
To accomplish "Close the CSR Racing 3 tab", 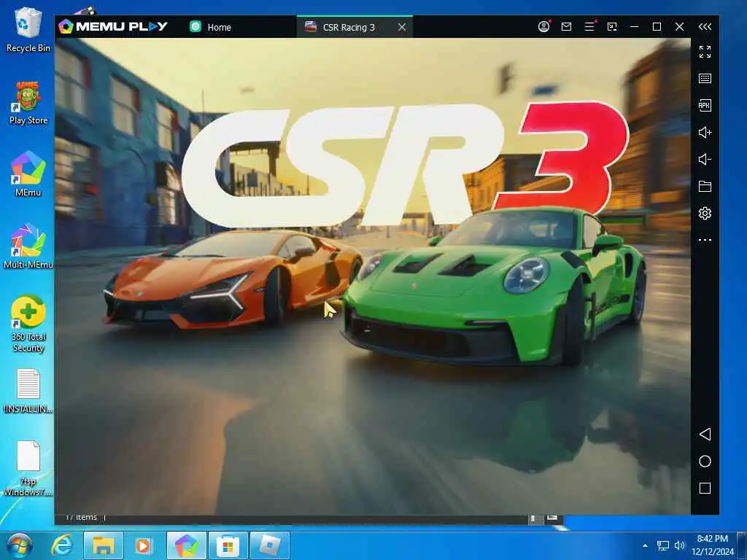I will pos(402,27).
